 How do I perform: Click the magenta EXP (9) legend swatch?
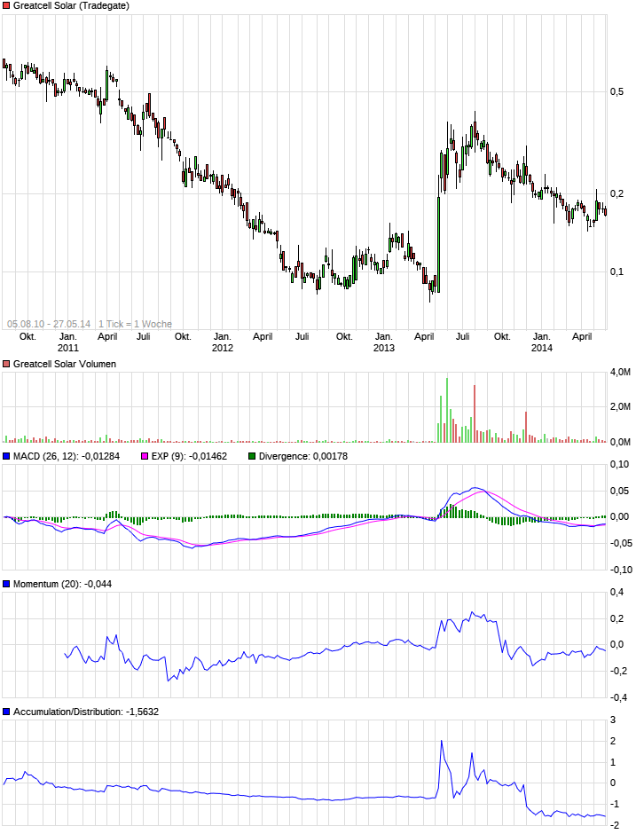coord(145,456)
